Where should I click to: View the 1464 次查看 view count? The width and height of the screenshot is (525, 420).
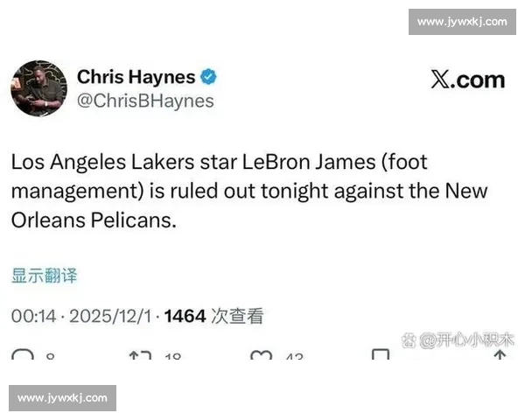pyautogui.click(x=214, y=316)
